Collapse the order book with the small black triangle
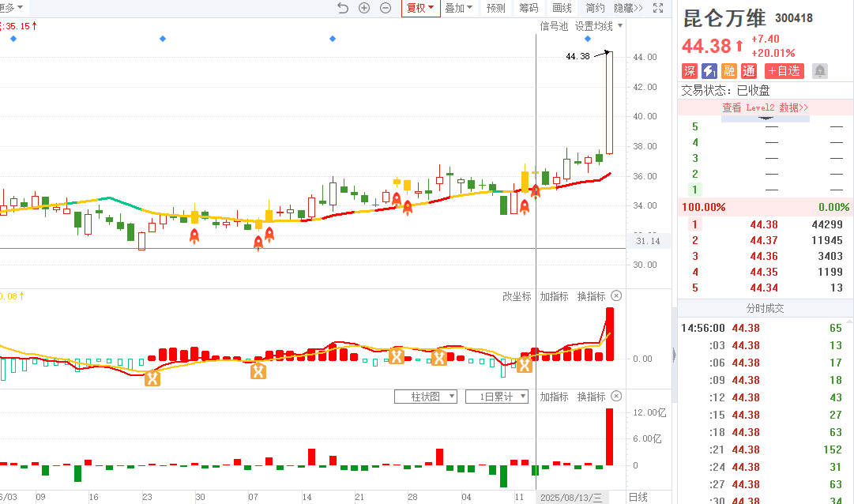Viewport: 854px width, 504px height. click(766, 118)
